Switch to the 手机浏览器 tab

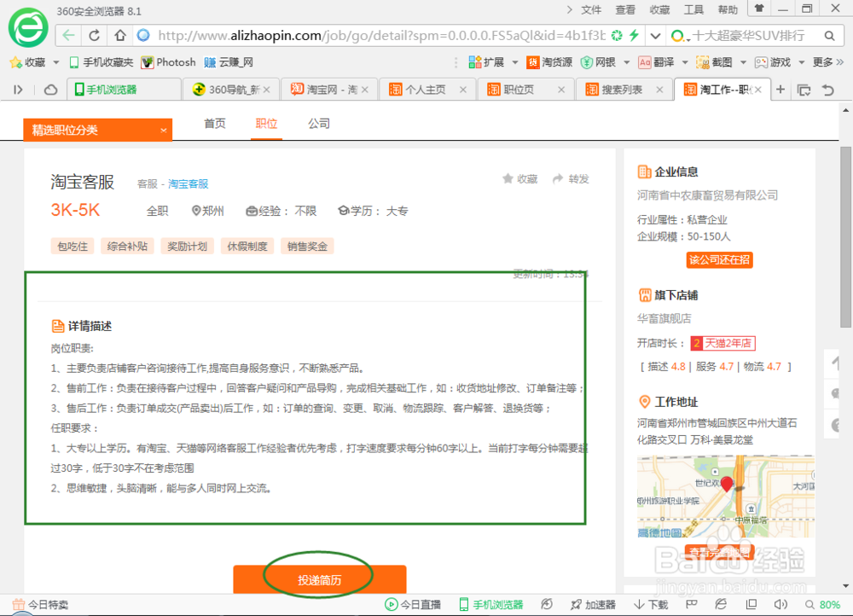(124, 90)
